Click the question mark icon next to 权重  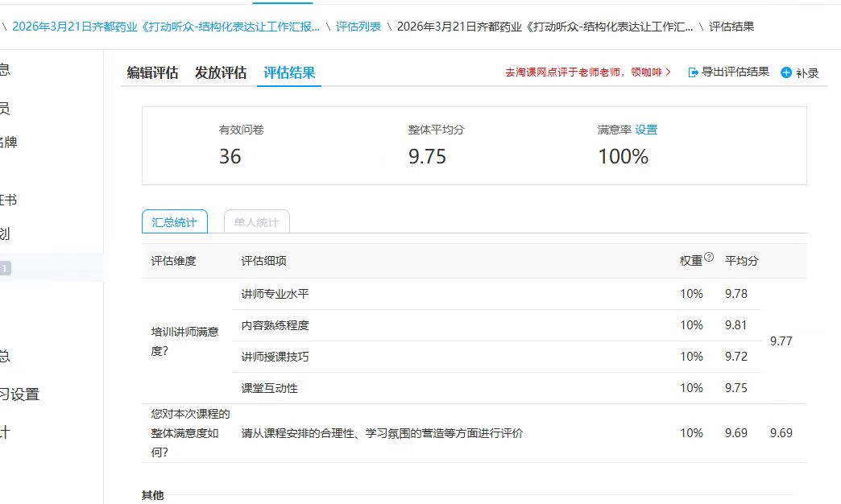pos(709,258)
